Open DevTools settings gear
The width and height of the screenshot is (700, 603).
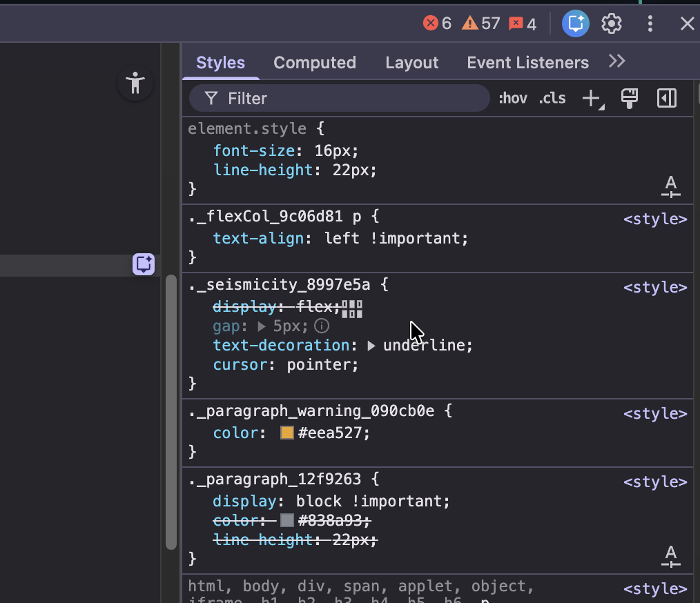click(x=612, y=24)
